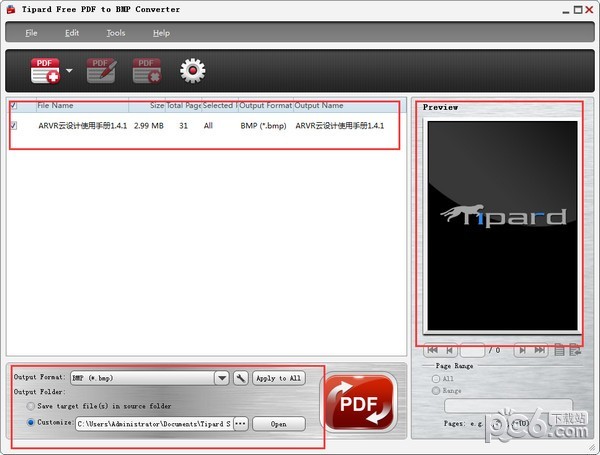Click the All value in the Selected Pages column
Viewport: 600px width, 455px height.
[208, 126]
